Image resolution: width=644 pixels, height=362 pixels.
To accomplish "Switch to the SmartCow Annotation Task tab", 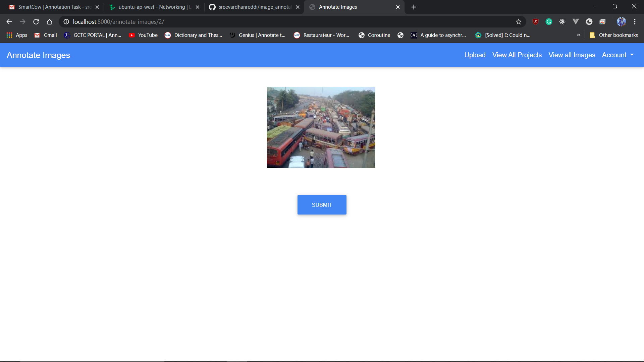I will tap(54, 7).
